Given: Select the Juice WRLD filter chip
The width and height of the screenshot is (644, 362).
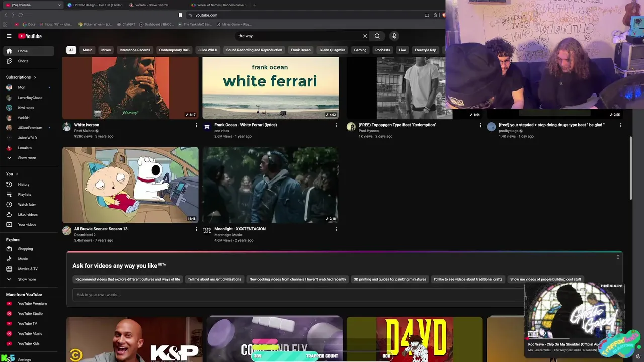Looking at the screenshot, I should pos(208,50).
